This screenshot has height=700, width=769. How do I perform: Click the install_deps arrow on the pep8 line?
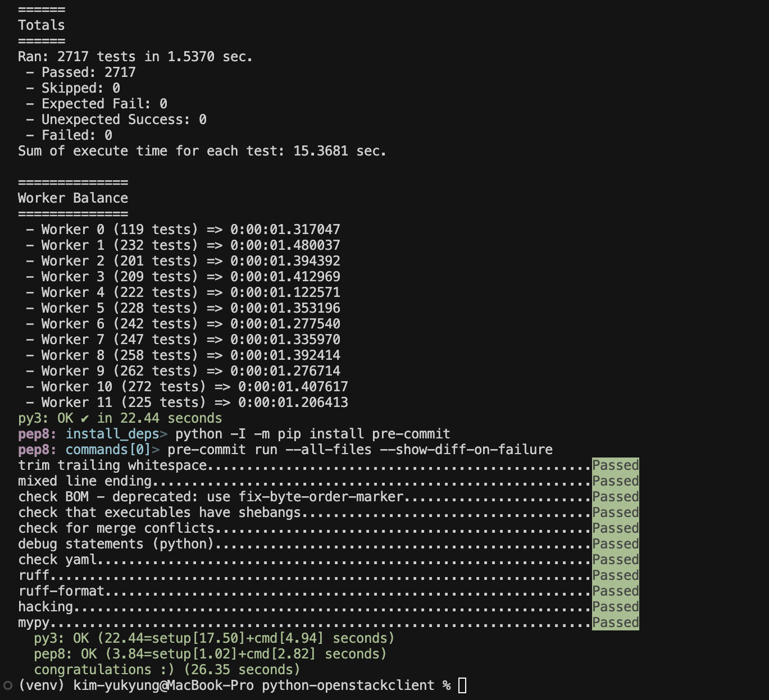163,433
